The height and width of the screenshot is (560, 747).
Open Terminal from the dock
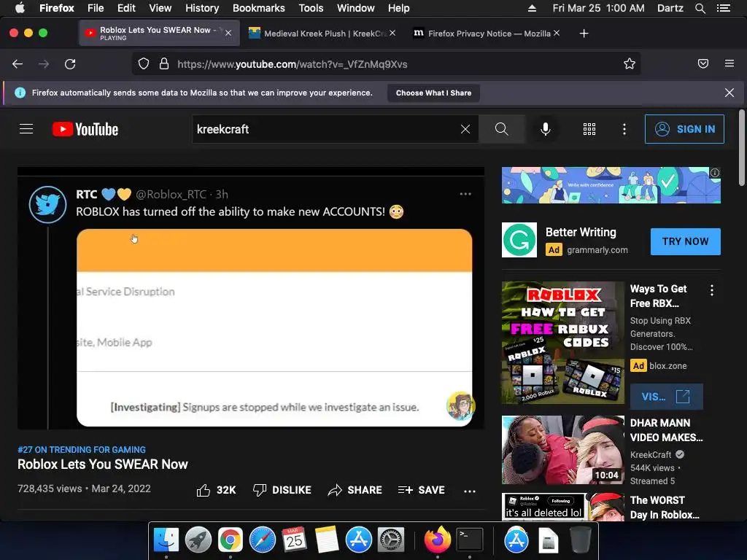point(470,540)
